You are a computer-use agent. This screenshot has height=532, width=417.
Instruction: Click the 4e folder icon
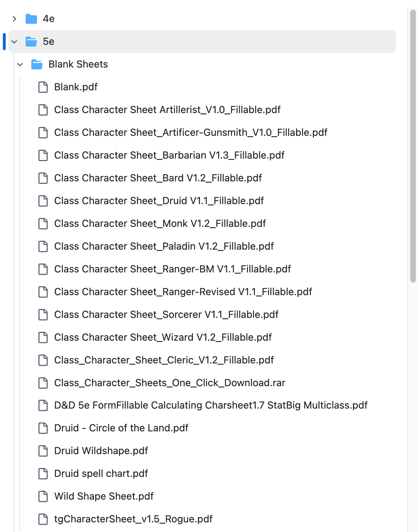pyautogui.click(x=31, y=19)
